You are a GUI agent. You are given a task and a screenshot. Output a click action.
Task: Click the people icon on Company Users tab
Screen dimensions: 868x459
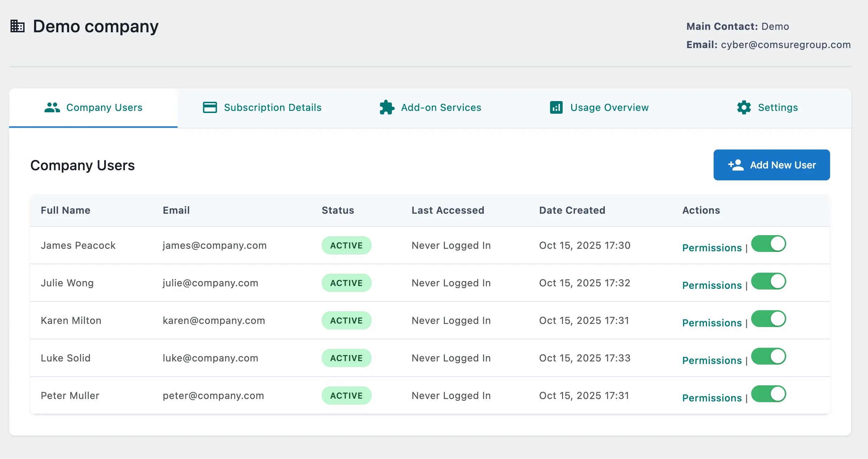(x=52, y=107)
